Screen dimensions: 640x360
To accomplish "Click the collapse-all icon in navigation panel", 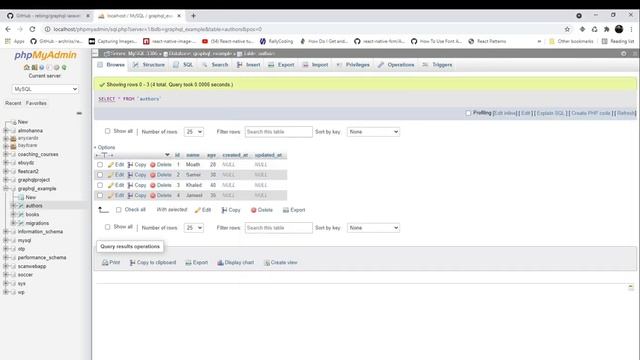I will coord(79,113).
